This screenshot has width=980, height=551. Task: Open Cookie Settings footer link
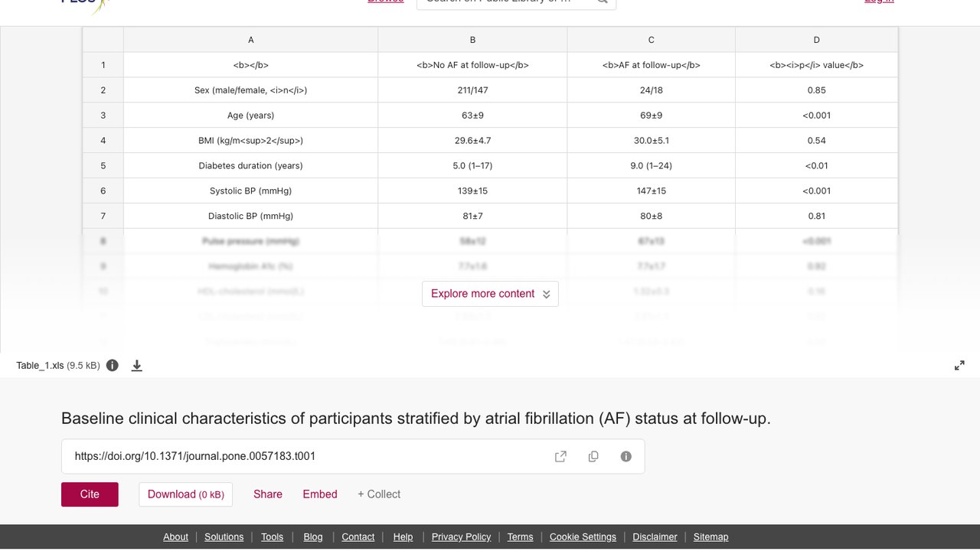pyautogui.click(x=583, y=536)
